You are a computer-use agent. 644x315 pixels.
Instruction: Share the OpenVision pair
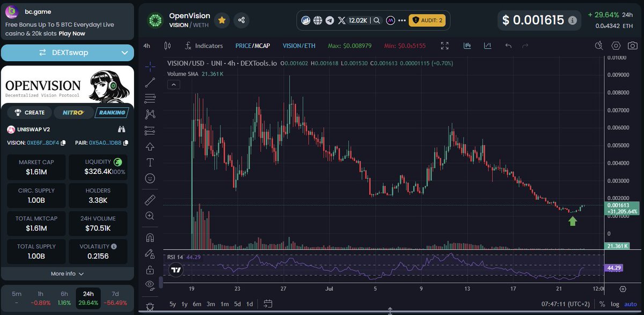click(x=241, y=20)
